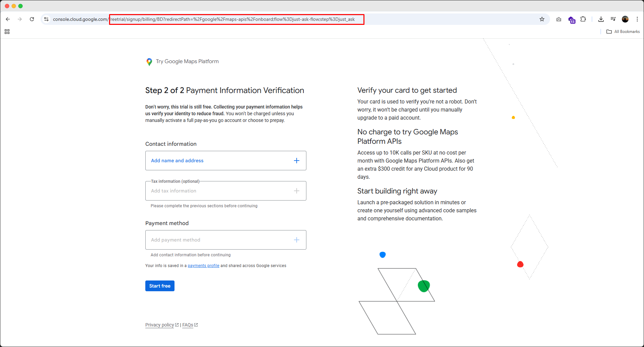Reload the page with the refresh icon
644x347 pixels.
pos(32,19)
